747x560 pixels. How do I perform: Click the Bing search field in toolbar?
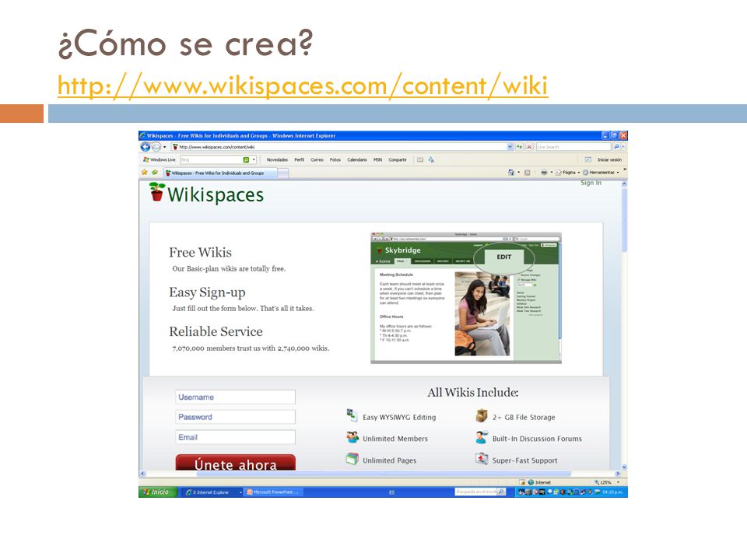pos(211,160)
